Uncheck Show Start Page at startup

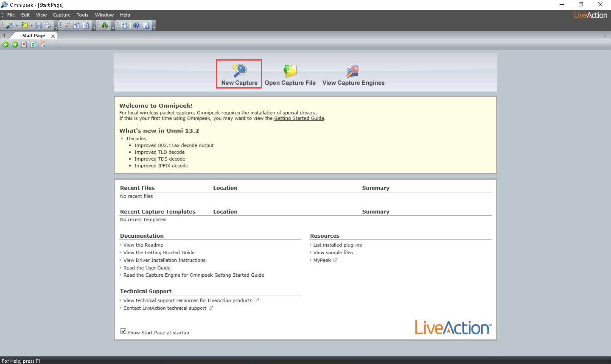click(123, 331)
